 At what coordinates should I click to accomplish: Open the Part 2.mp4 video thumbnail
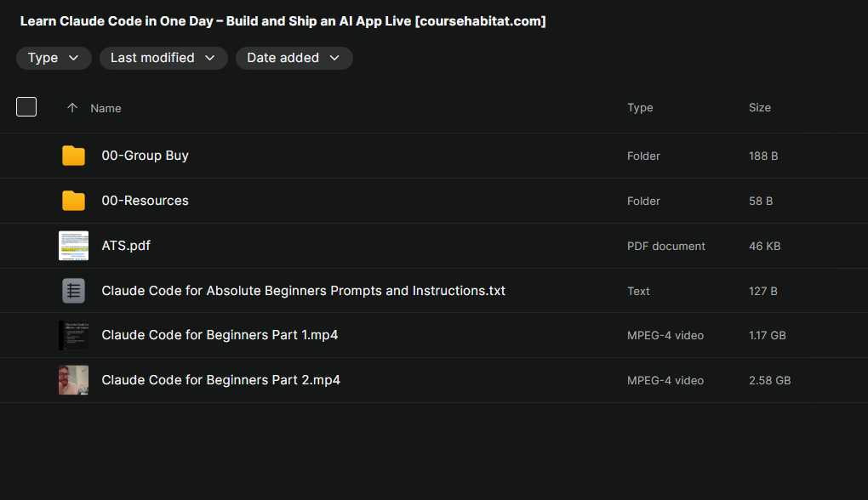click(x=74, y=380)
